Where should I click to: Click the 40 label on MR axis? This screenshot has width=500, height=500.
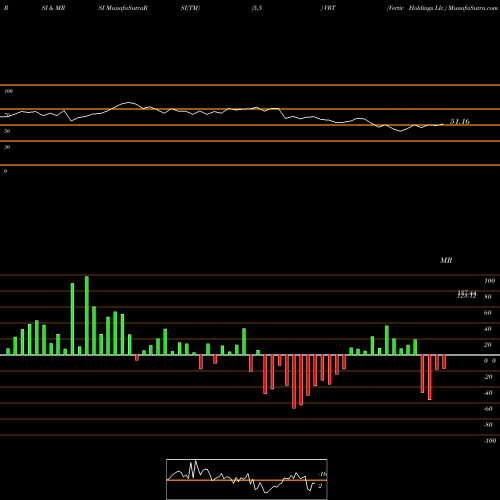488,329
